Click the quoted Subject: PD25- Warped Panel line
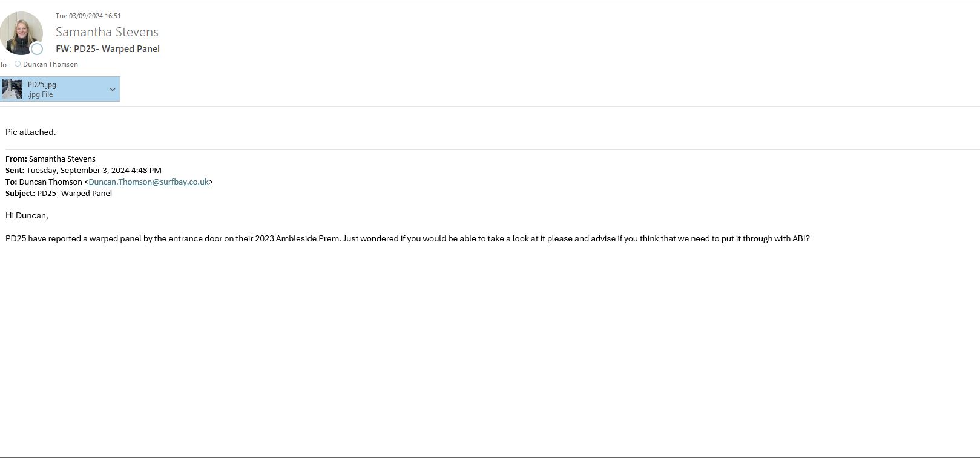This screenshot has height=458, width=980. 59,193
